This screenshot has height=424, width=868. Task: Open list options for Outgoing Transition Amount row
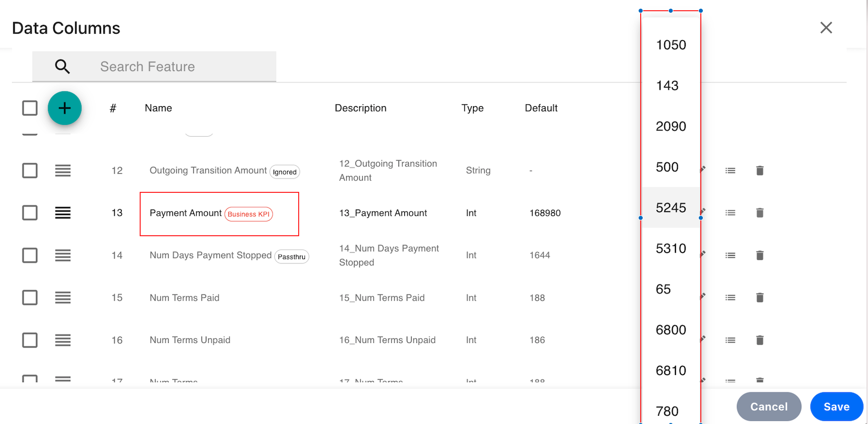[x=730, y=170]
